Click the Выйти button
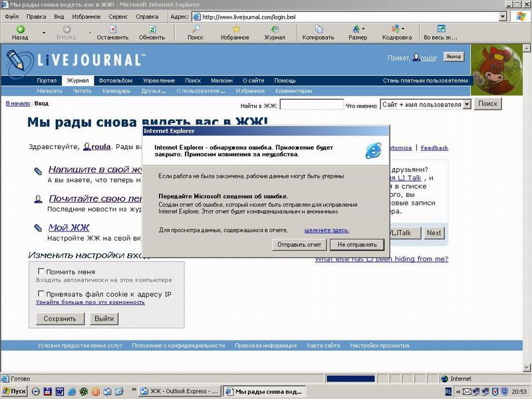 tap(104, 319)
